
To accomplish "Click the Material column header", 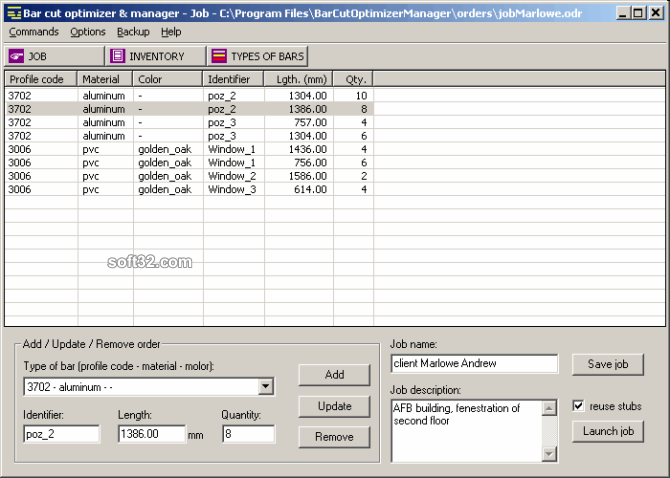I will pyautogui.click(x=105, y=79).
